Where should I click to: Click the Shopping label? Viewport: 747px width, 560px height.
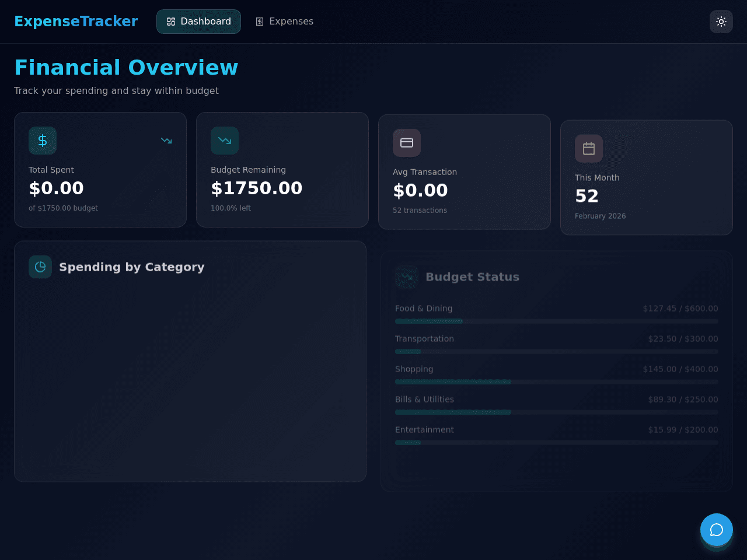(414, 369)
